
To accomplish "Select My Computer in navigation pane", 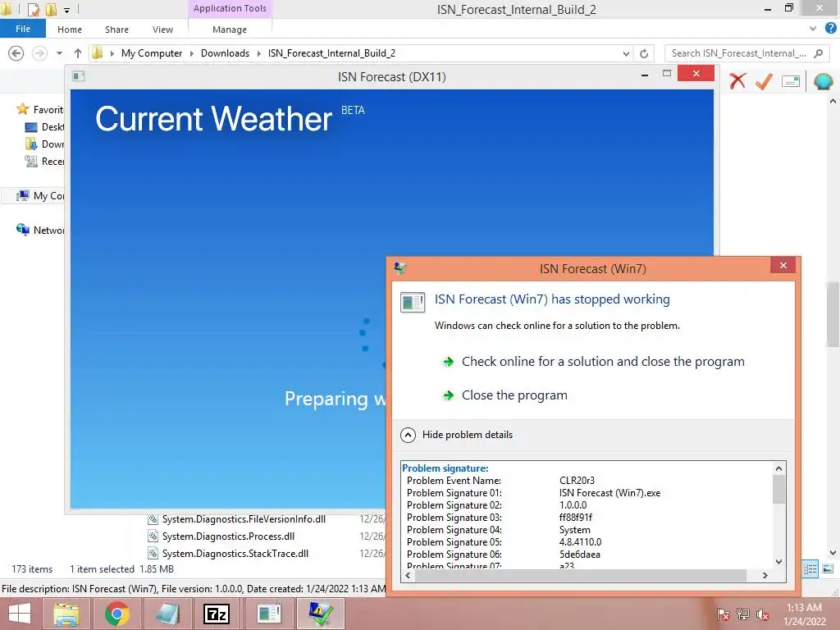I will 40,195.
